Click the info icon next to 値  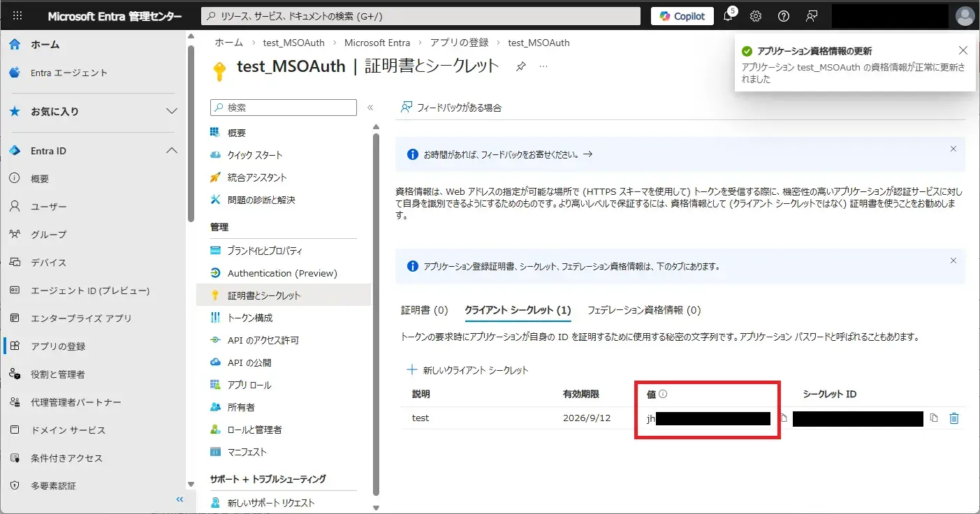click(663, 394)
